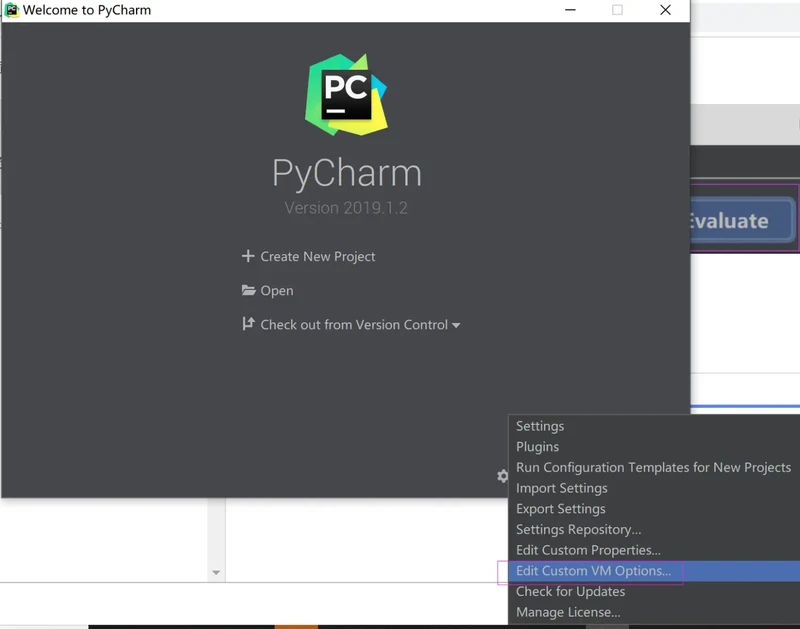
Task: Click the Configure gear icon
Action: point(502,476)
